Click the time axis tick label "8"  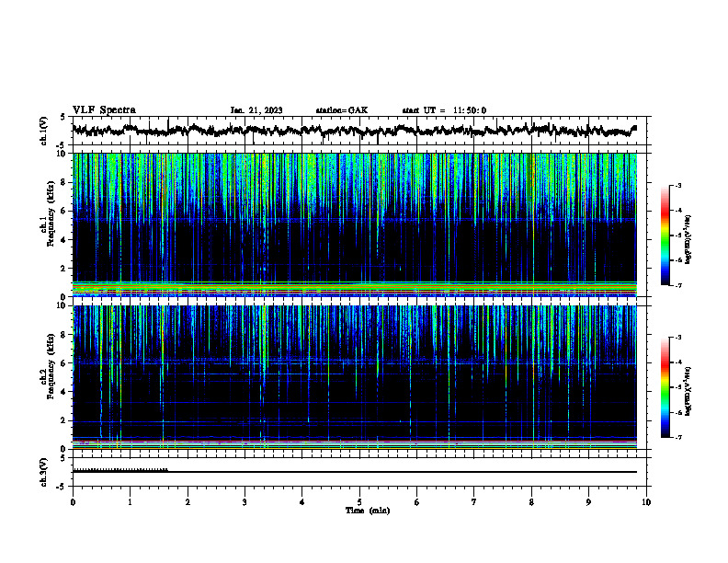(x=531, y=502)
